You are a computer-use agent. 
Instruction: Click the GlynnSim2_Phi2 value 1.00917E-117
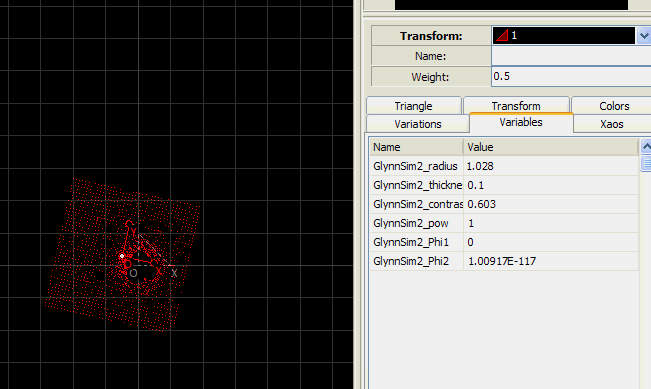[502, 261]
